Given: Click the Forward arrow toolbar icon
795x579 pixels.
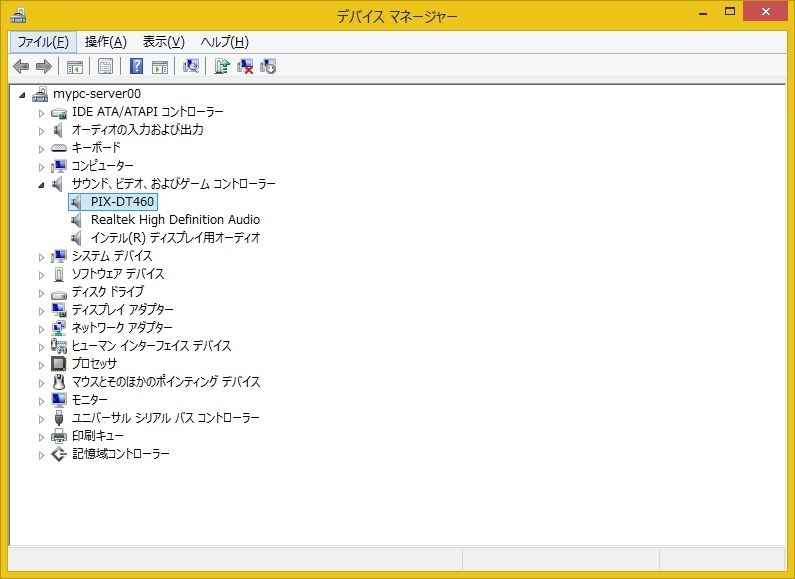Looking at the screenshot, I should (44, 66).
